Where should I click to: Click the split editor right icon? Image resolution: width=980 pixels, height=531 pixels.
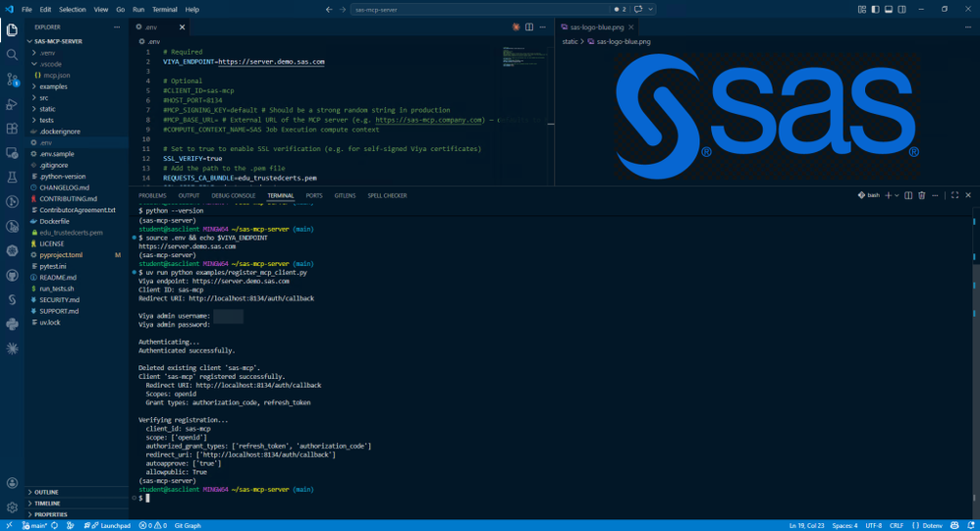(529, 27)
